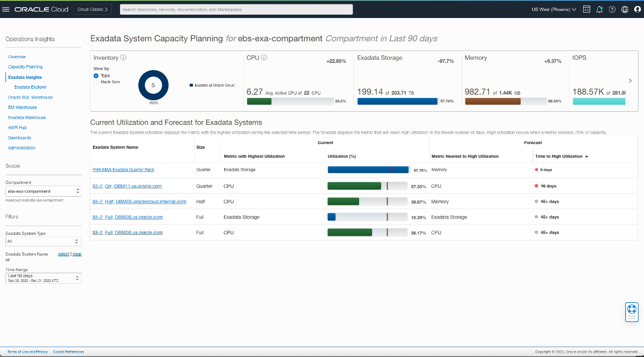Click the CPU info icon
This screenshot has width=644, height=357.
[x=264, y=57]
